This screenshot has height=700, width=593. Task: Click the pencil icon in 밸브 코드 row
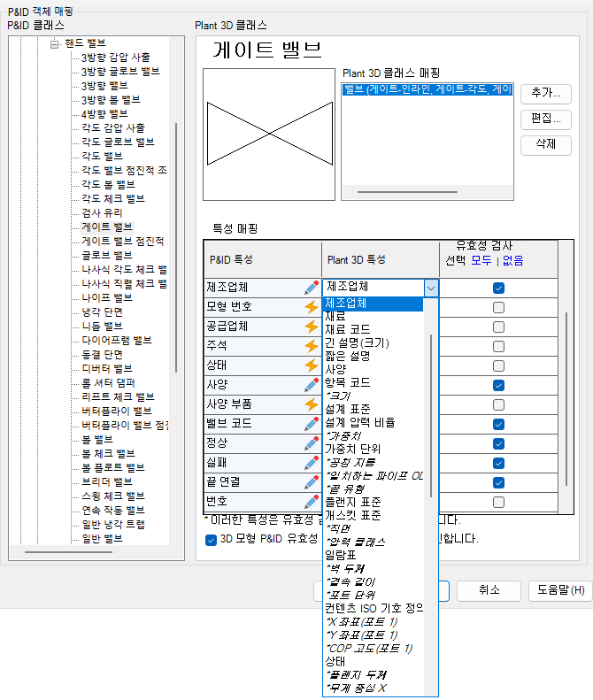(312, 424)
